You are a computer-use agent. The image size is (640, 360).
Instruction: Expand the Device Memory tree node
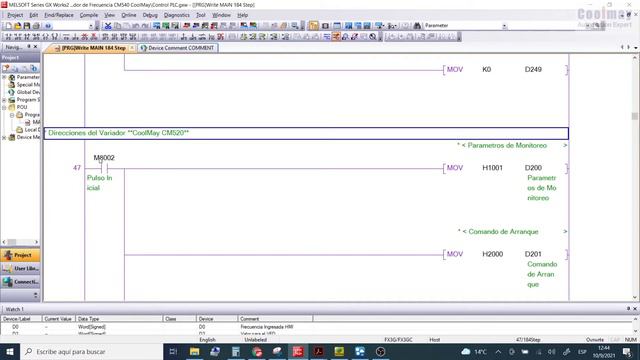[x=4, y=138]
